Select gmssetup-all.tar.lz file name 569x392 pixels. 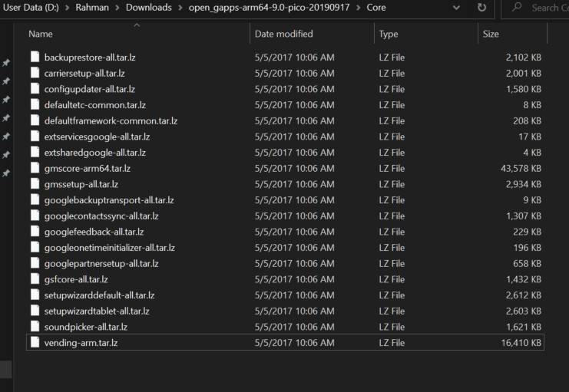click(x=81, y=184)
